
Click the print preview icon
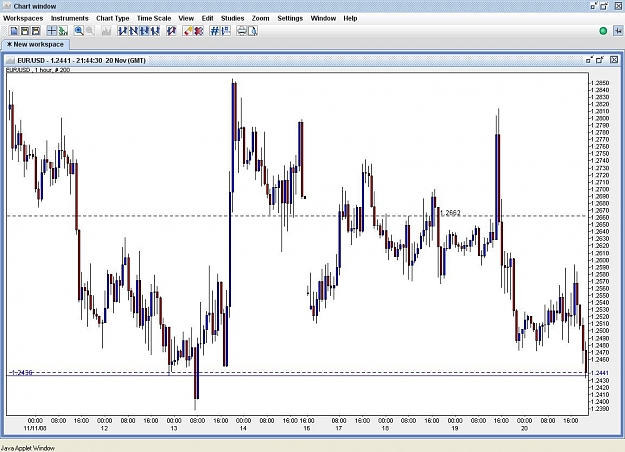click(253, 31)
